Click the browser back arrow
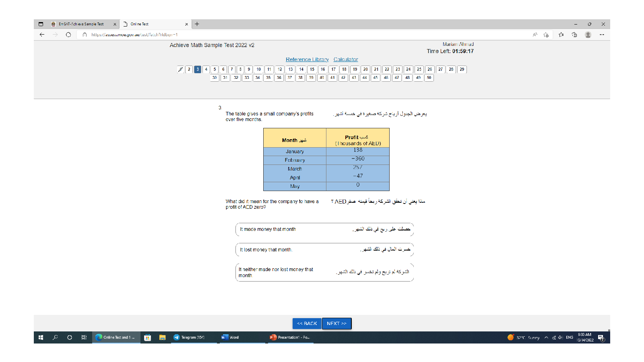This screenshot has width=644, height=362. pyautogui.click(x=42, y=35)
